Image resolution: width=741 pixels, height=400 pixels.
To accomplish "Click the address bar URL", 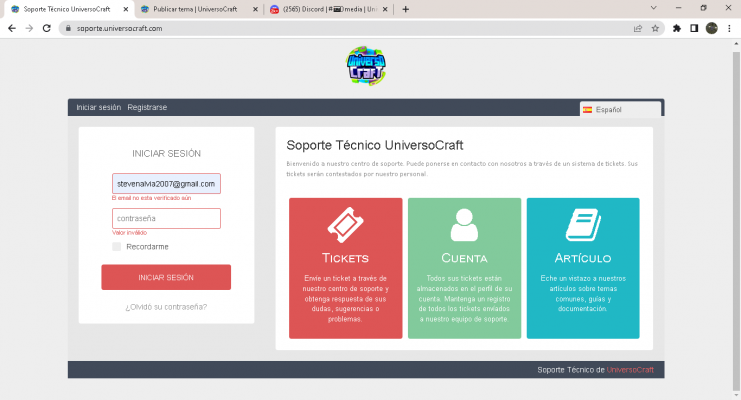I will [120, 28].
